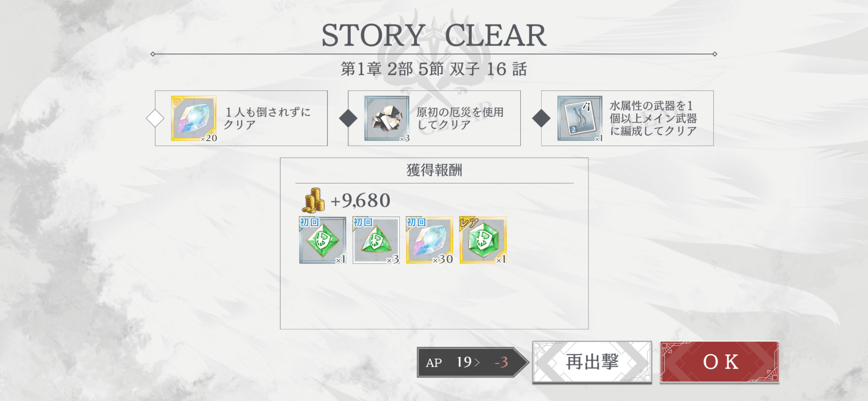The width and height of the screenshot is (868, 401).
Task: Tap the unfilled diamond mission marker
Action: coord(155,118)
